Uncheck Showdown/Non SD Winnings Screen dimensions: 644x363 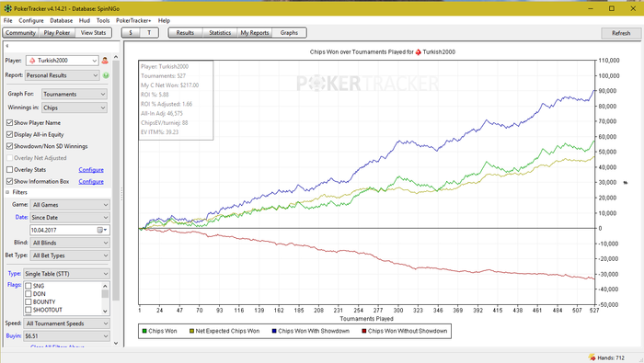[x=10, y=146]
